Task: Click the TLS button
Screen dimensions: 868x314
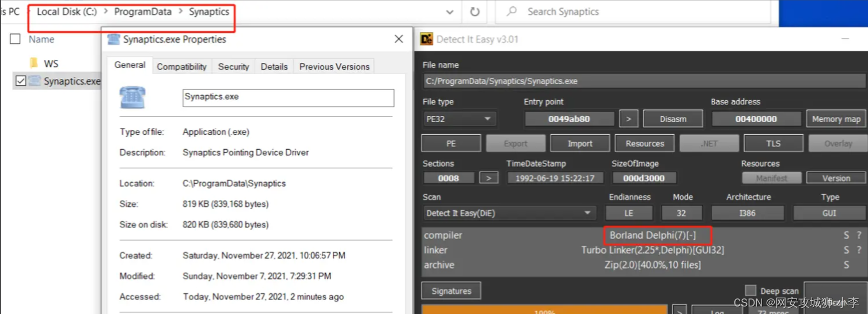Action: click(x=773, y=143)
